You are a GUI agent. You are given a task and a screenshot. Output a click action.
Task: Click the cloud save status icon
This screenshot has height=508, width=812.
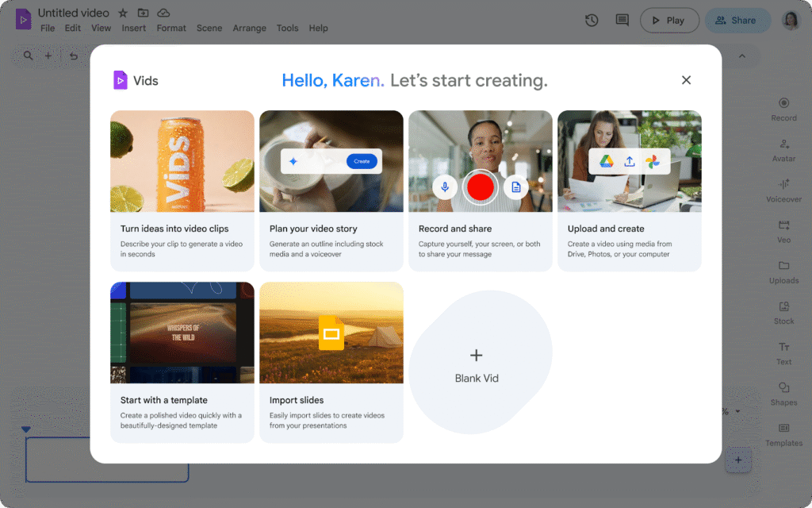[163, 13]
